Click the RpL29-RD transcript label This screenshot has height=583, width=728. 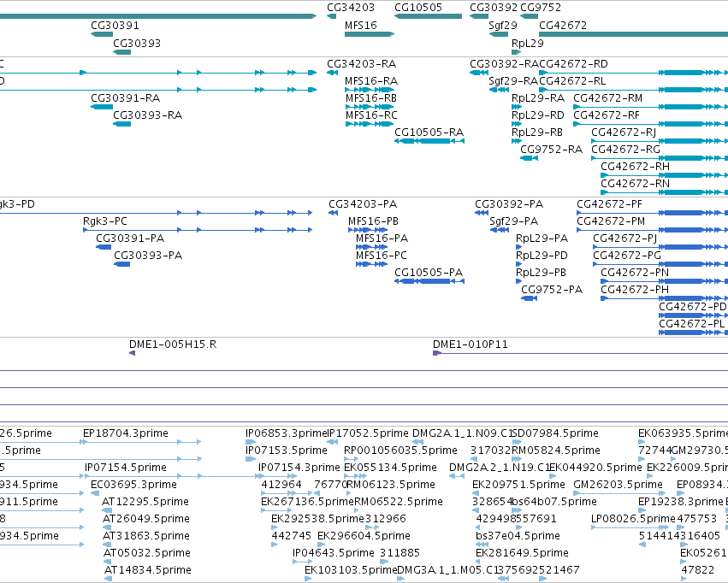click(538, 115)
